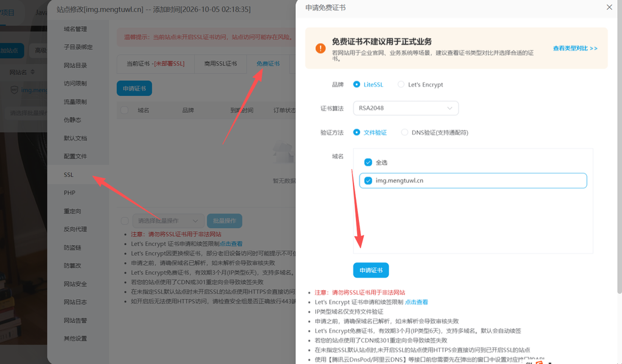This screenshot has width=622, height=364.
Task: Open 点击查看 link in the left window notes
Action: coord(231,244)
